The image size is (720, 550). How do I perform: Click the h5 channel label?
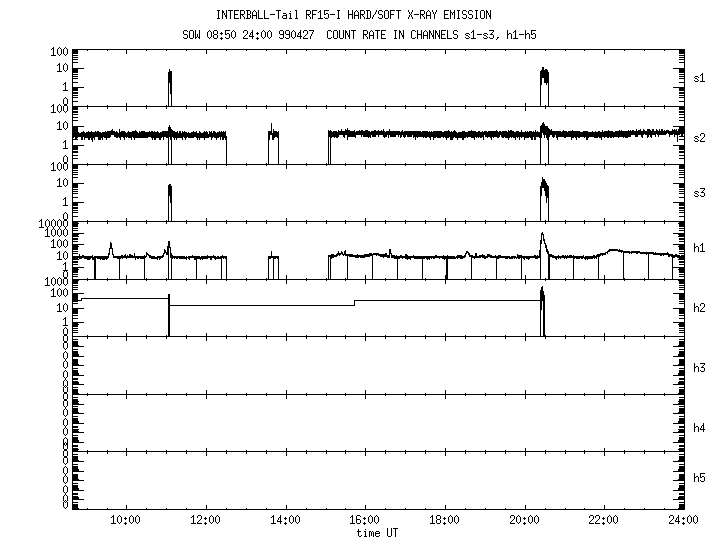(x=700, y=479)
